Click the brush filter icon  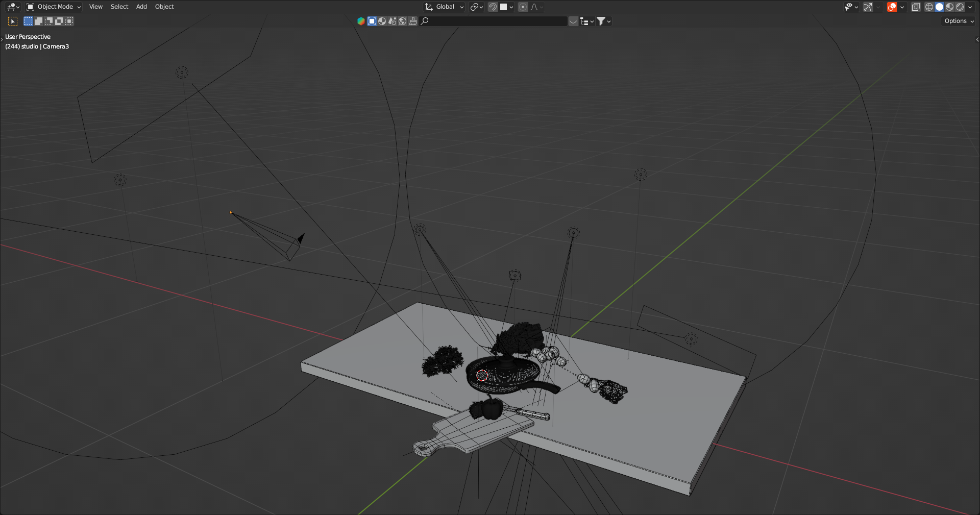point(412,21)
